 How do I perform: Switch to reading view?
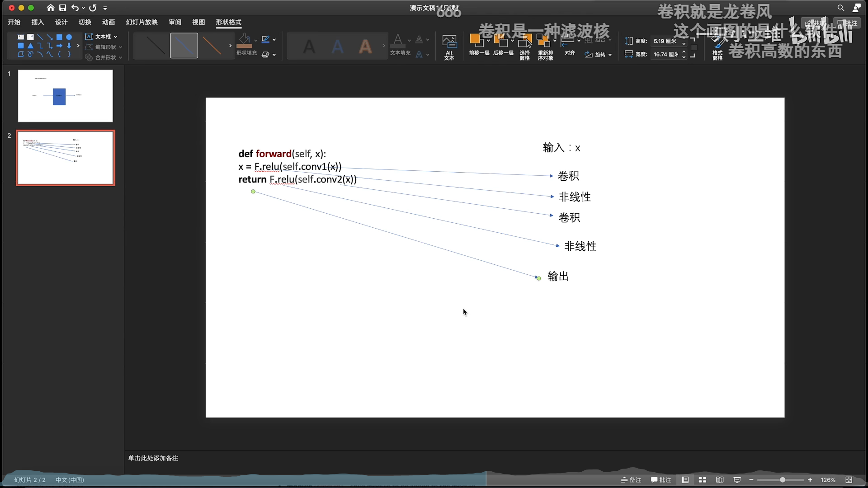coord(720,480)
